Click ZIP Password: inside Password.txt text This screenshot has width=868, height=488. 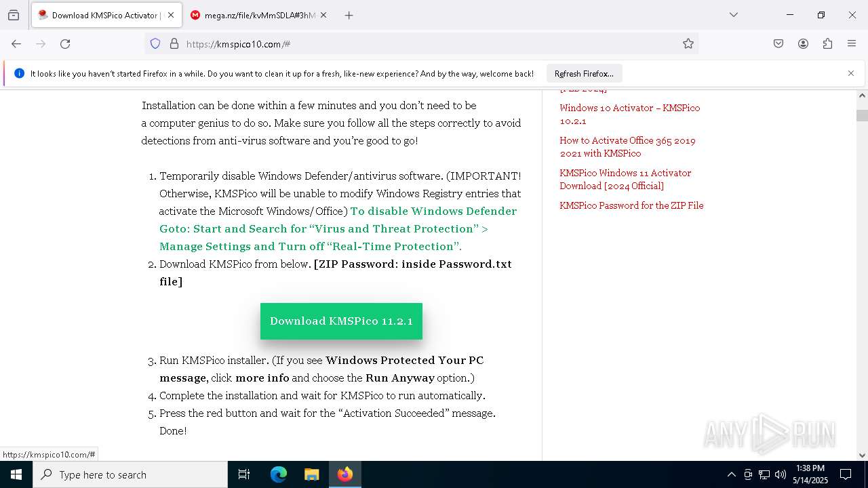pos(336,272)
